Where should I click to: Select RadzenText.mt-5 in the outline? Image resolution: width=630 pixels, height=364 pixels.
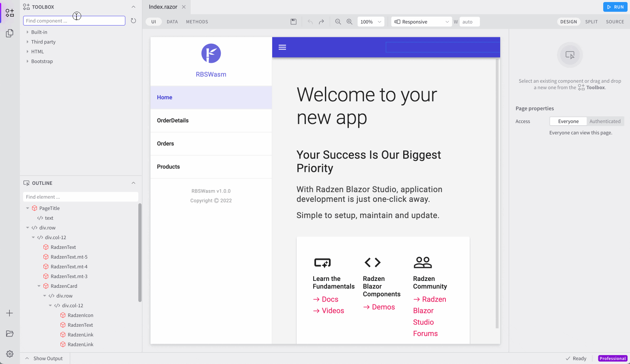pos(69,257)
